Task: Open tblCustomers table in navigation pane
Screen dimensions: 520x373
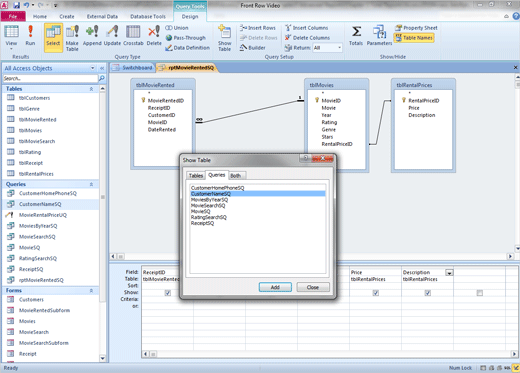Action: [x=34, y=98]
